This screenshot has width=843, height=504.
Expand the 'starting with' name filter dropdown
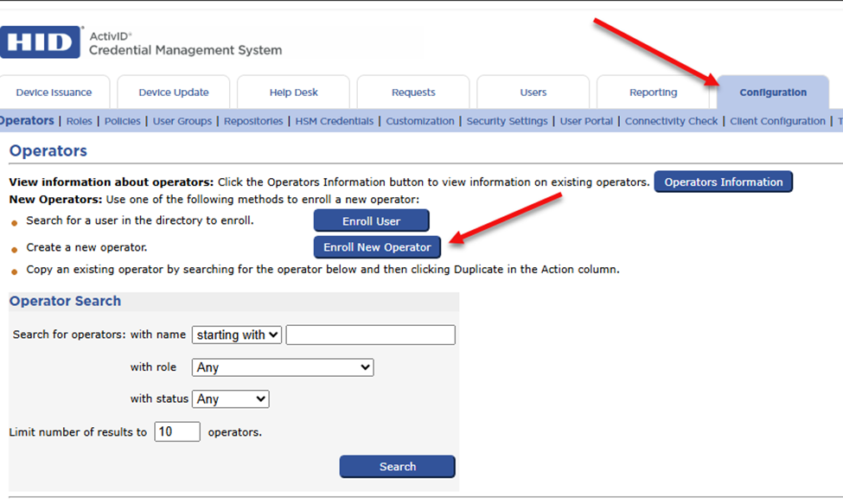tap(237, 335)
